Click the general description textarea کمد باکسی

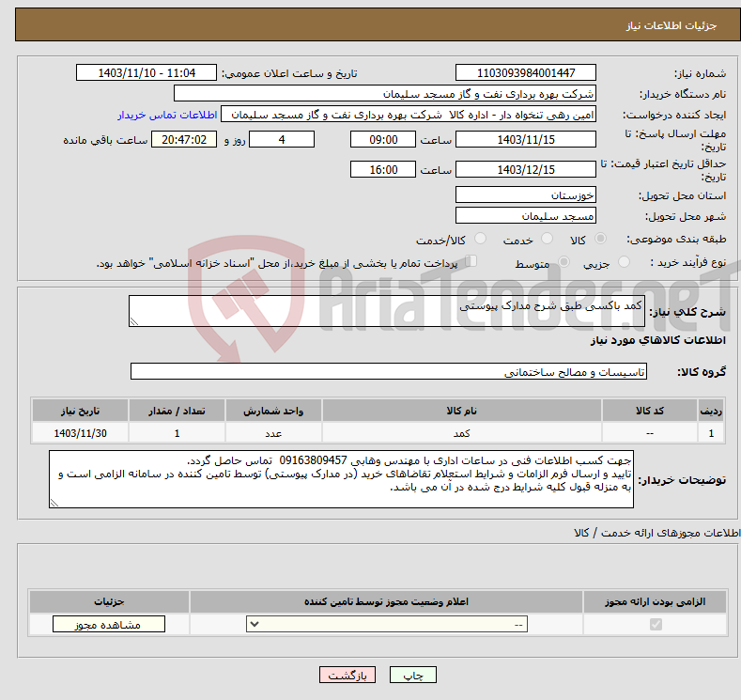pos(387,311)
